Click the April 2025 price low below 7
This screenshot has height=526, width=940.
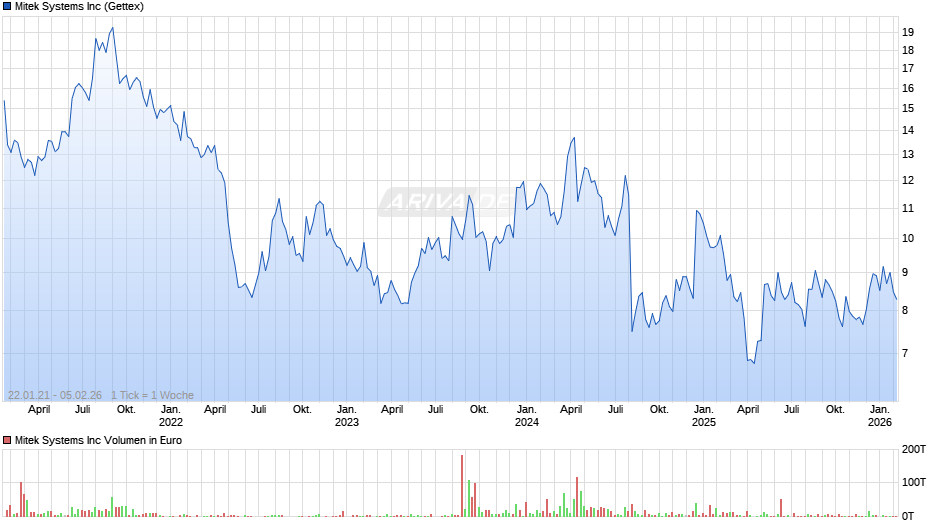[x=754, y=363]
